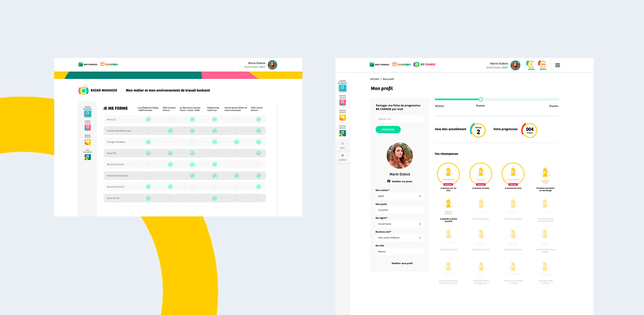
Task: Toggle Alice Denice's Wiki contact clients circle
Action: click(x=170, y=198)
